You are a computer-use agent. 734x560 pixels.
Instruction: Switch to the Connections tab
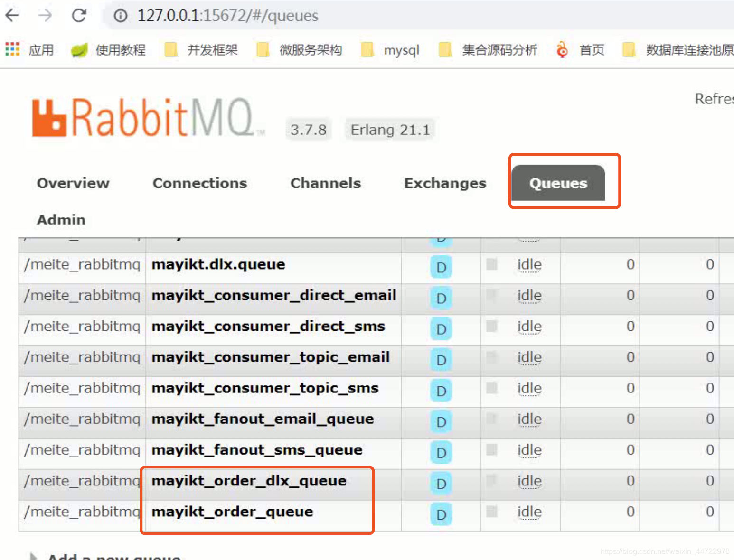point(200,183)
